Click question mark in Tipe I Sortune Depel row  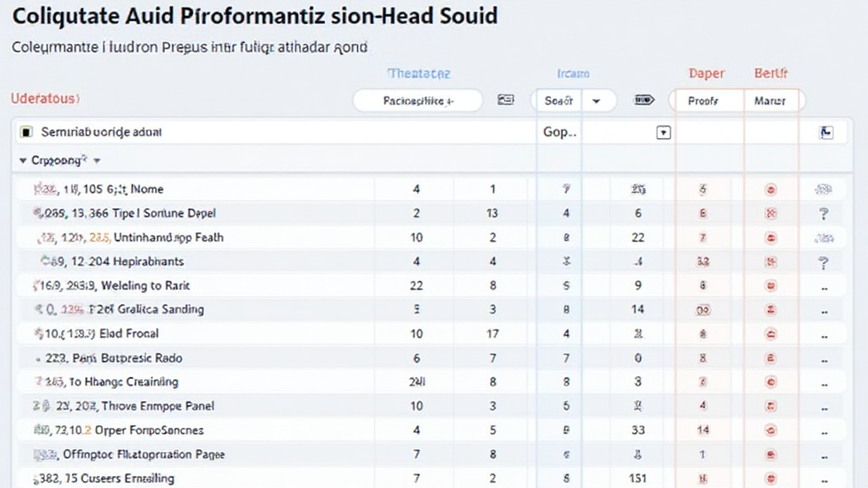tap(823, 214)
